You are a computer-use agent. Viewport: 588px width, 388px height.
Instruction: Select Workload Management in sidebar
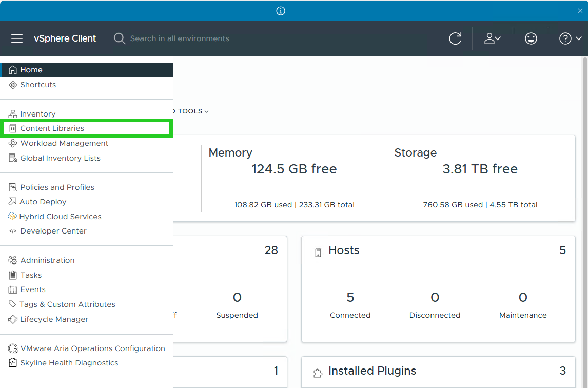[x=63, y=143]
